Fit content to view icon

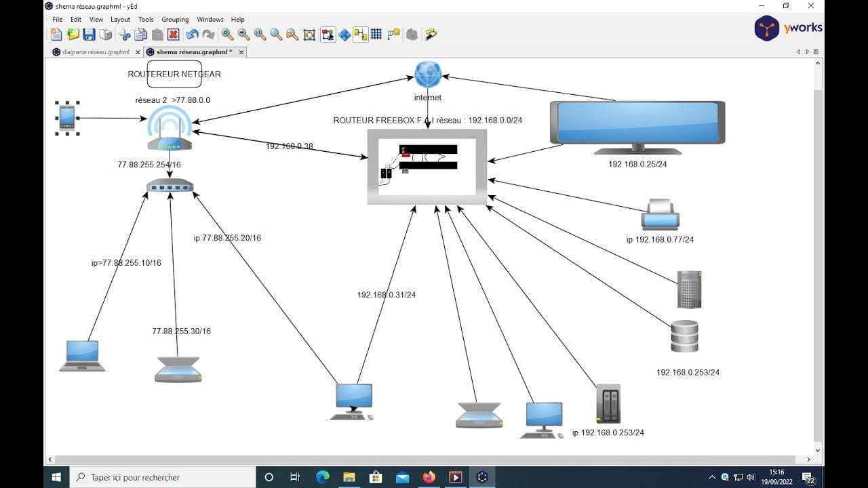[309, 35]
